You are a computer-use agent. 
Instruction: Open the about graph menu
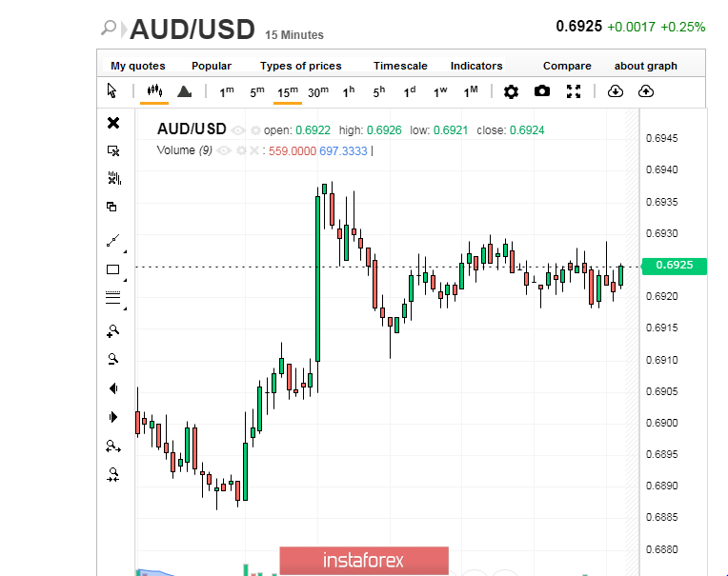(645, 66)
